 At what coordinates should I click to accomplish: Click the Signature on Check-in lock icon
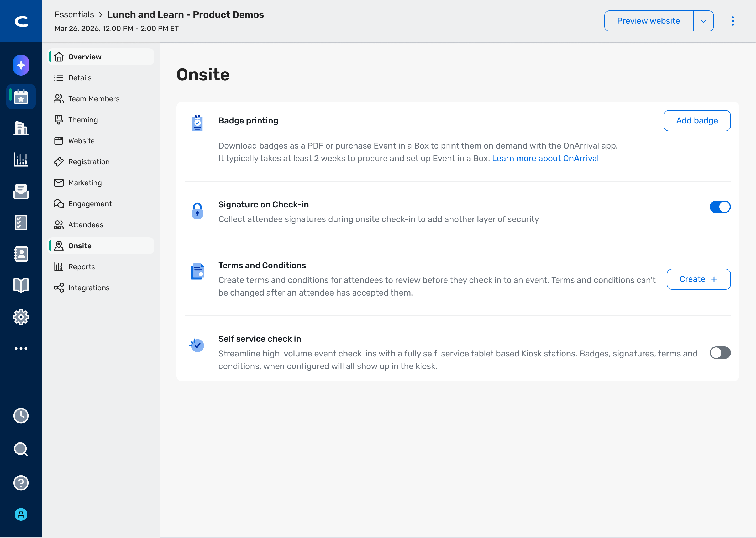197,211
